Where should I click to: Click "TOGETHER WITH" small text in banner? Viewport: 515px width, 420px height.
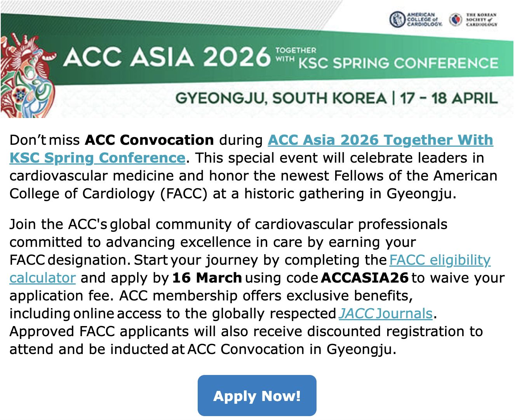click(x=296, y=54)
